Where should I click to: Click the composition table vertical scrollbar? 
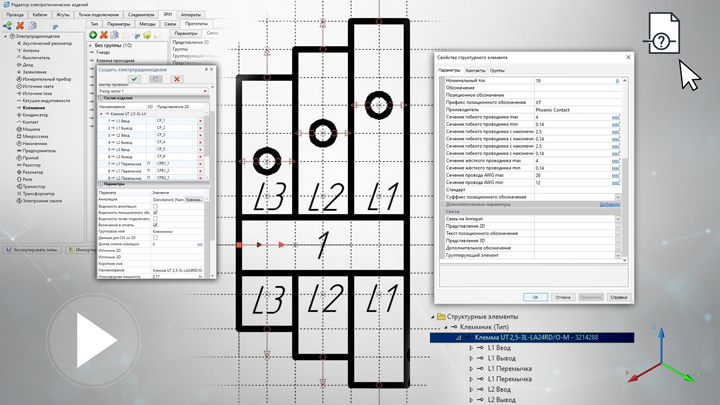pyautogui.click(x=207, y=145)
